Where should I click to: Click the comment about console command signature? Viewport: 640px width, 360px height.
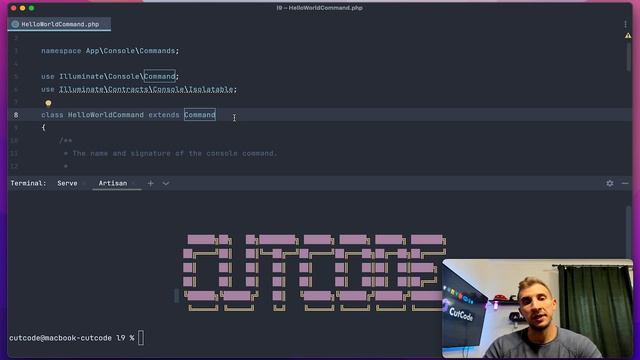point(171,153)
